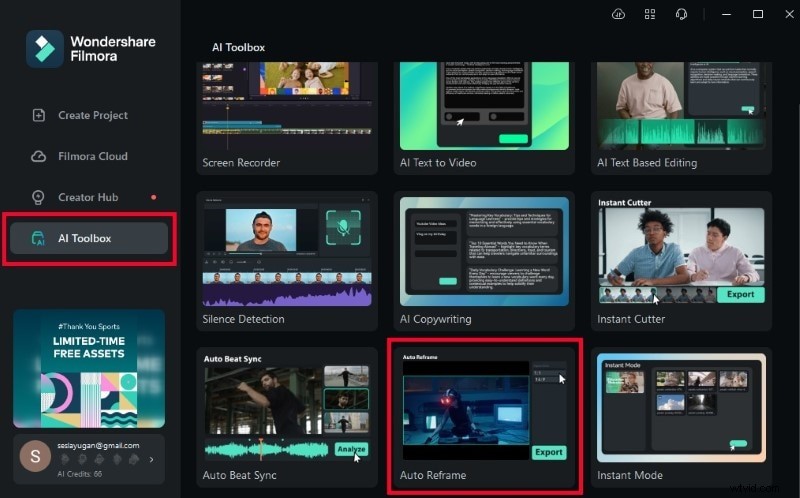Viewport: 800px width, 498px height.
Task: Click the Create Project plus icon
Action: pyautogui.click(x=39, y=115)
